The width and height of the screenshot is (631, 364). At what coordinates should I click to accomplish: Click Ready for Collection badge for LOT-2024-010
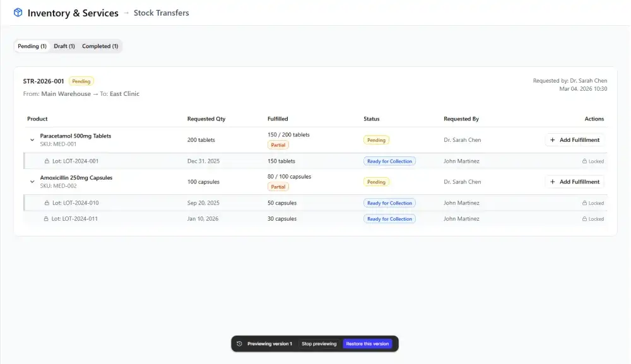pyautogui.click(x=389, y=203)
